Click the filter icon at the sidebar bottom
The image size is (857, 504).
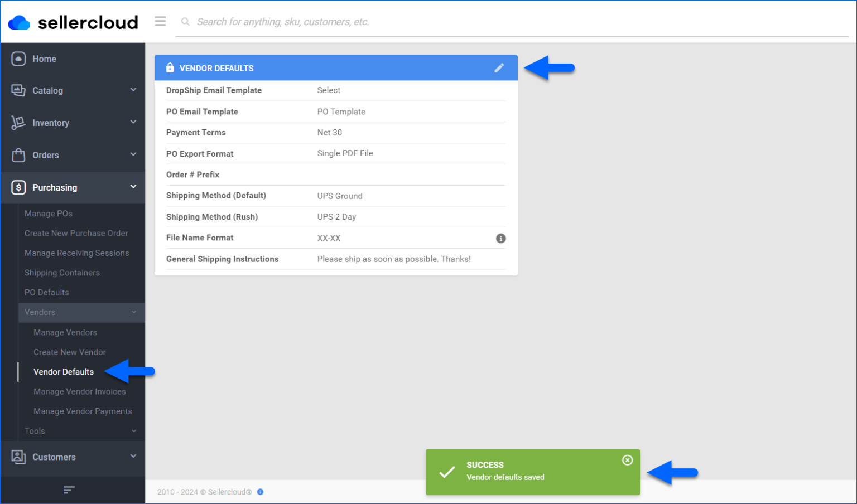69,490
